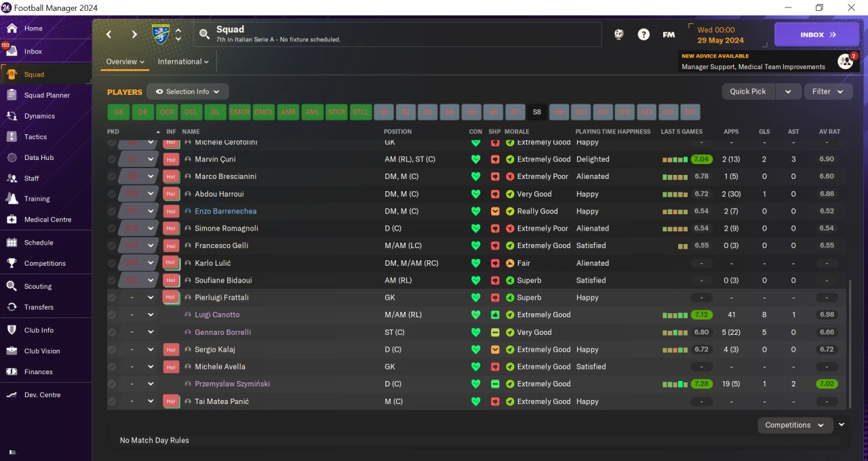Click the help question mark icon
The width and height of the screenshot is (868, 461).
[644, 35]
